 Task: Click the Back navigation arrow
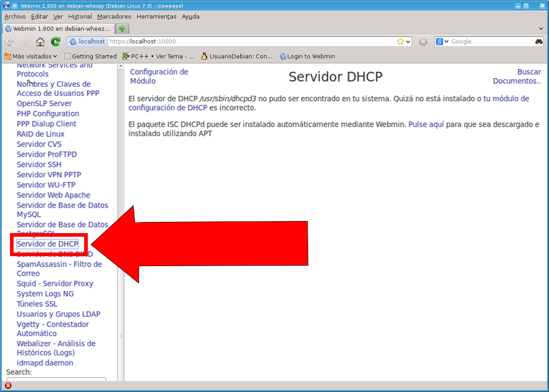[x=10, y=42]
